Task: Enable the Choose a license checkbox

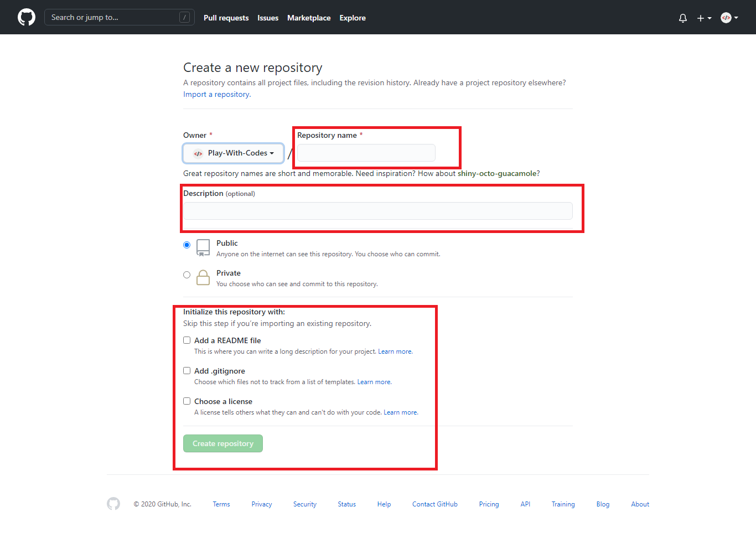Action: [187, 401]
